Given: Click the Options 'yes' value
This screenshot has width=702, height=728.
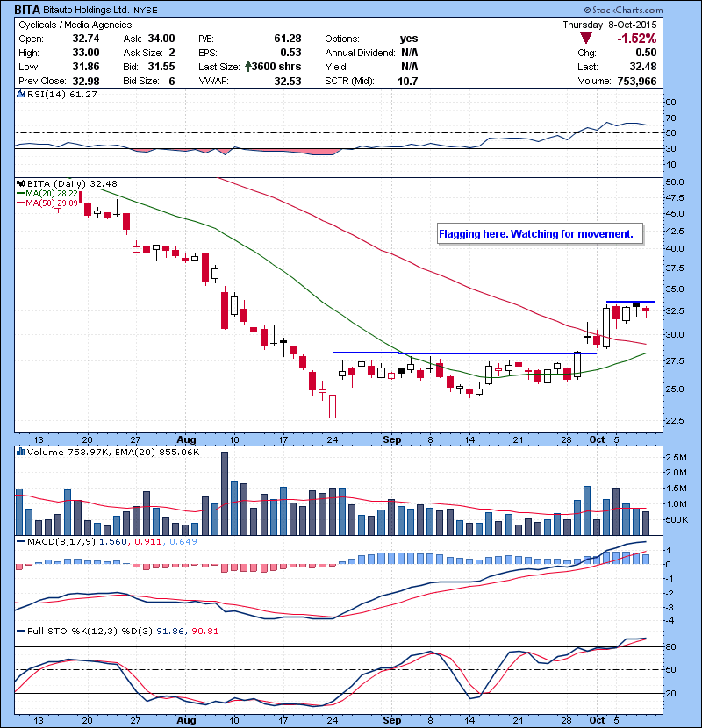Looking at the screenshot, I should click(x=409, y=39).
